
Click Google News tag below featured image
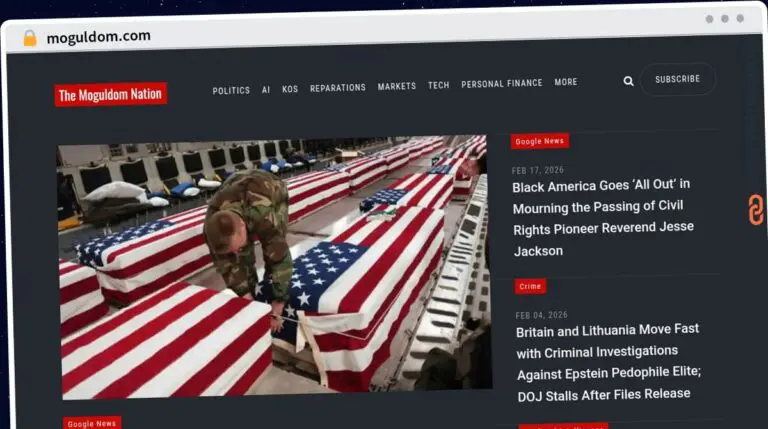(x=92, y=423)
